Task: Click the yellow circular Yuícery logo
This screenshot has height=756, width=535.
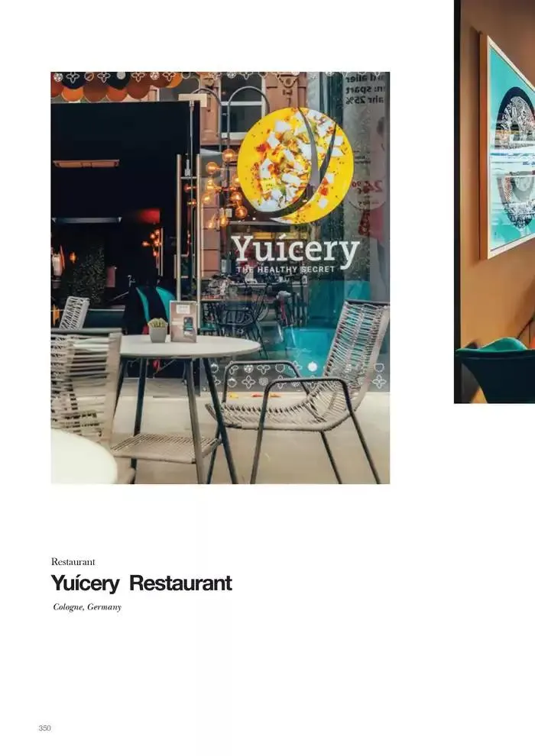Action: [x=295, y=165]
